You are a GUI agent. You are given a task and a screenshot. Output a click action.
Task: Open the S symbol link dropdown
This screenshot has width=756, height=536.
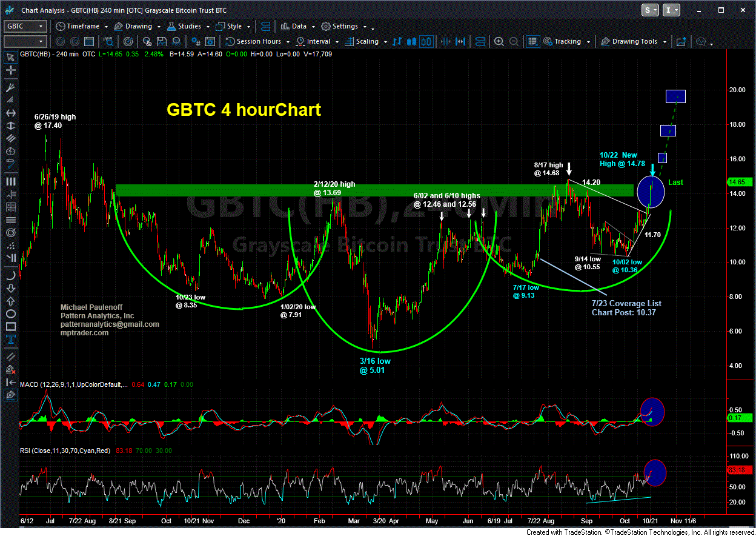tap(651, 10)
